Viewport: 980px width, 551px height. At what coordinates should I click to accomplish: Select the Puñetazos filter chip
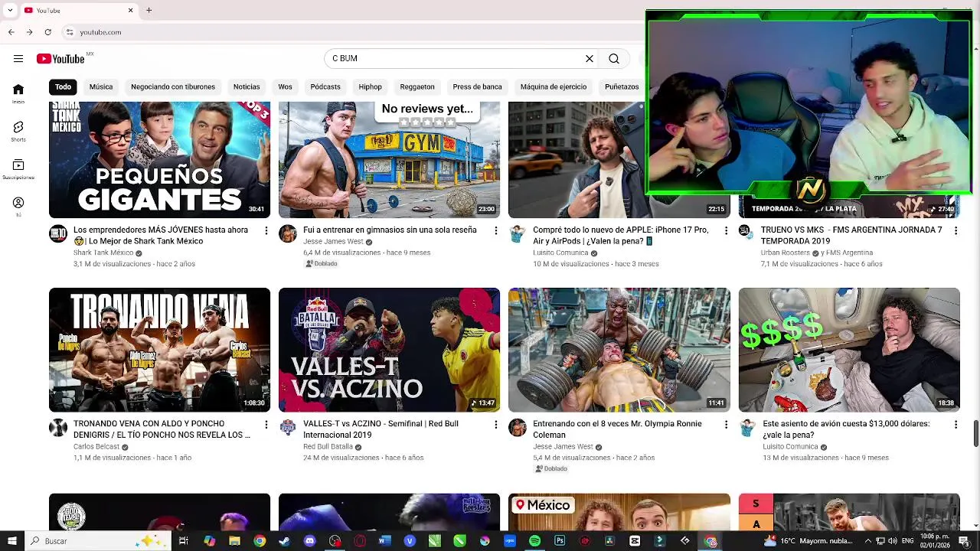(x=622, y=86)
